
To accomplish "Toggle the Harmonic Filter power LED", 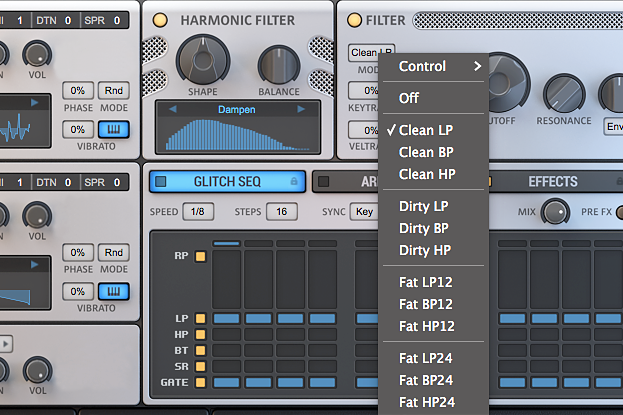I will click(x=160, y=20).
